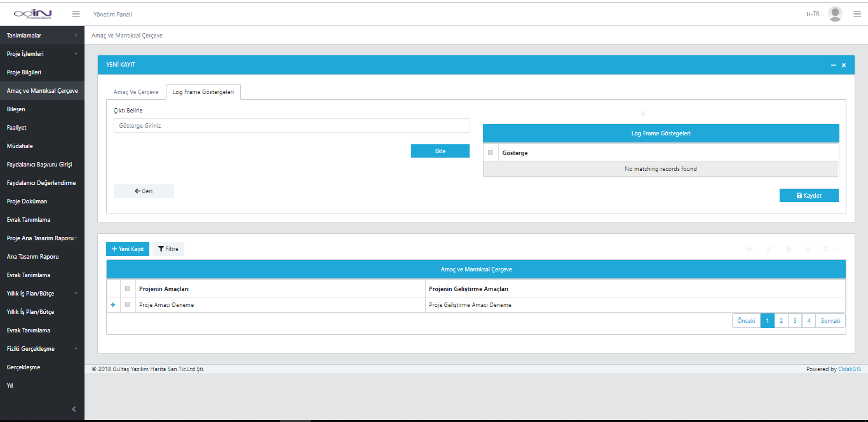Click the download export icon in the grid toolbar
868x422 pixels.
[x=808, y=249]
